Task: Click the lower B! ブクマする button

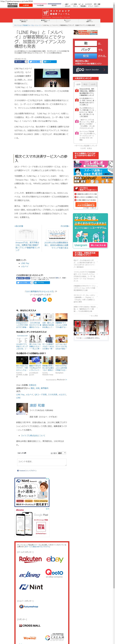Action: (x=42, y=282)
